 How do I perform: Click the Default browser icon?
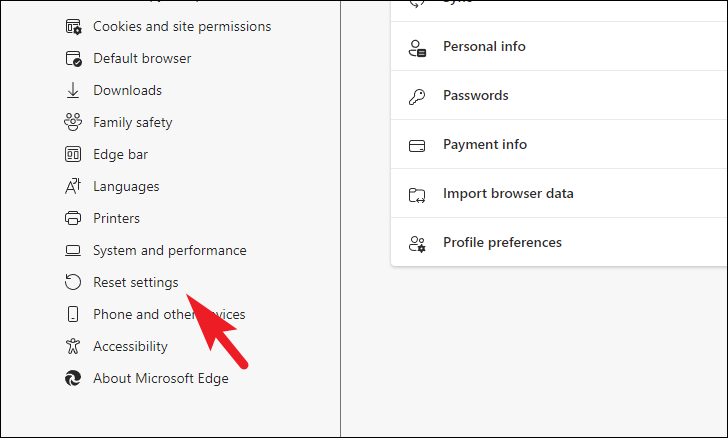tap(73, 58)
